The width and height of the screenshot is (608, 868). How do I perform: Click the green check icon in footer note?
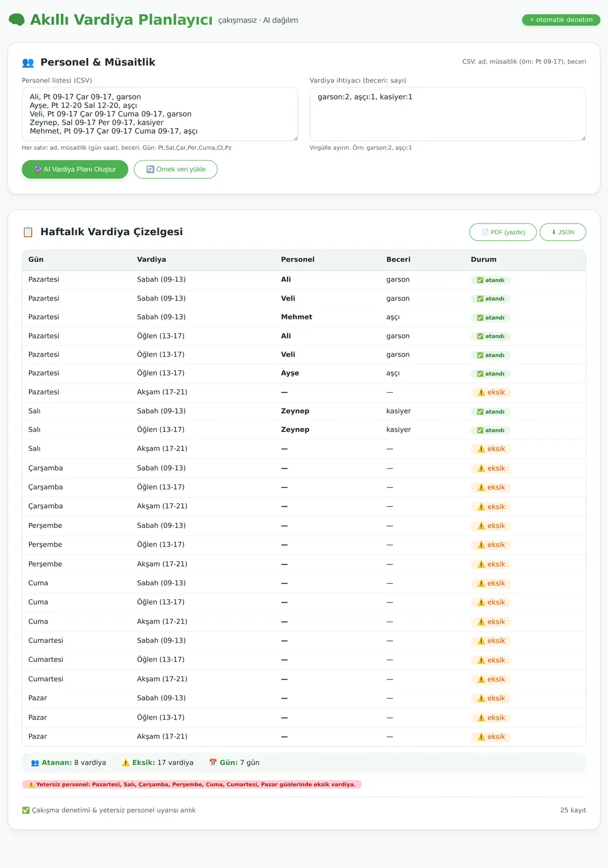26,810
